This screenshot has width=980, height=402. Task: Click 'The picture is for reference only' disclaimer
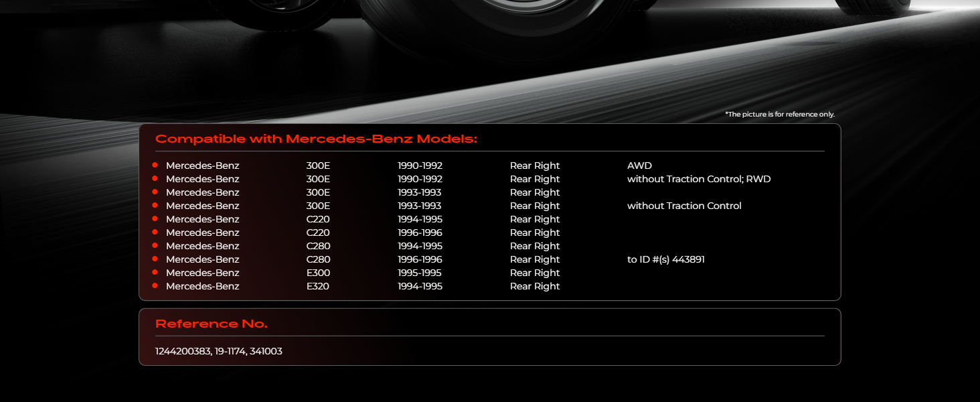click(780, 115)
